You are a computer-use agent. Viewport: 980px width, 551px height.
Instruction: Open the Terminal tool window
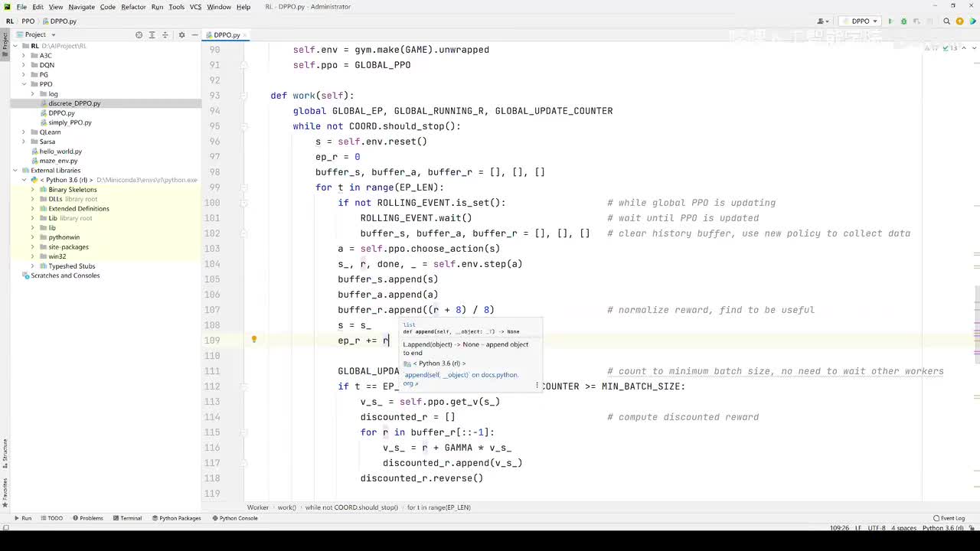coord(126,518)
